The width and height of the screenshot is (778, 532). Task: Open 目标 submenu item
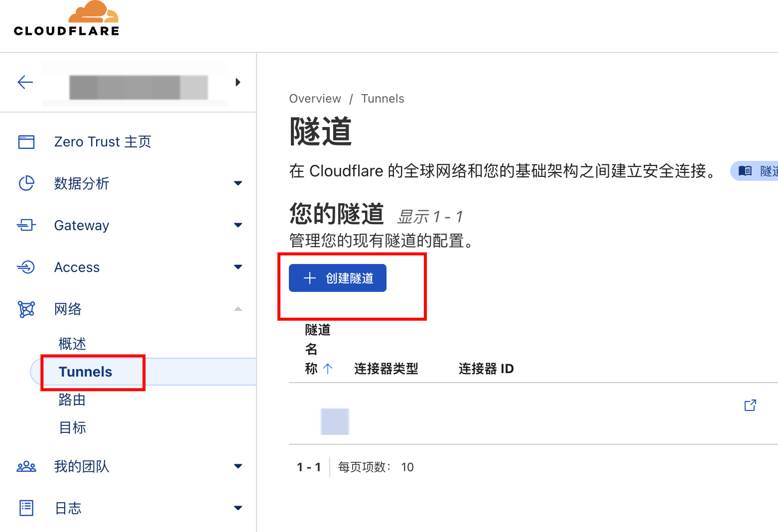click(x=72, y=427)
